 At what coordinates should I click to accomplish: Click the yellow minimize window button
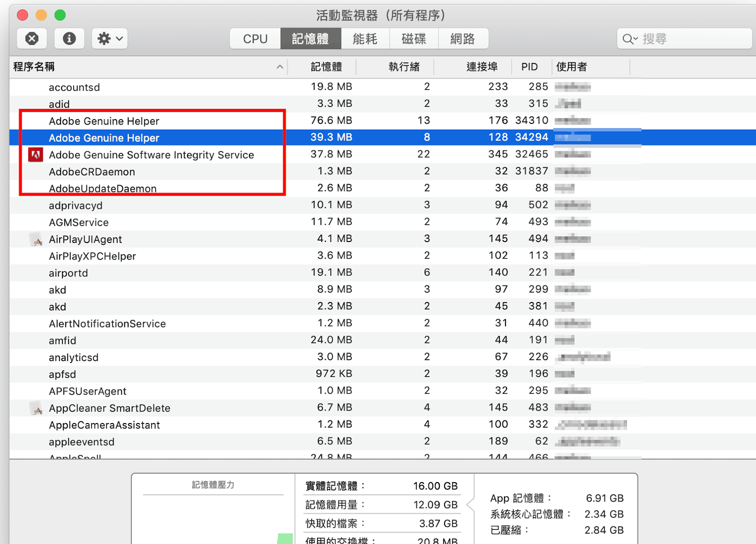pos(41,15)
